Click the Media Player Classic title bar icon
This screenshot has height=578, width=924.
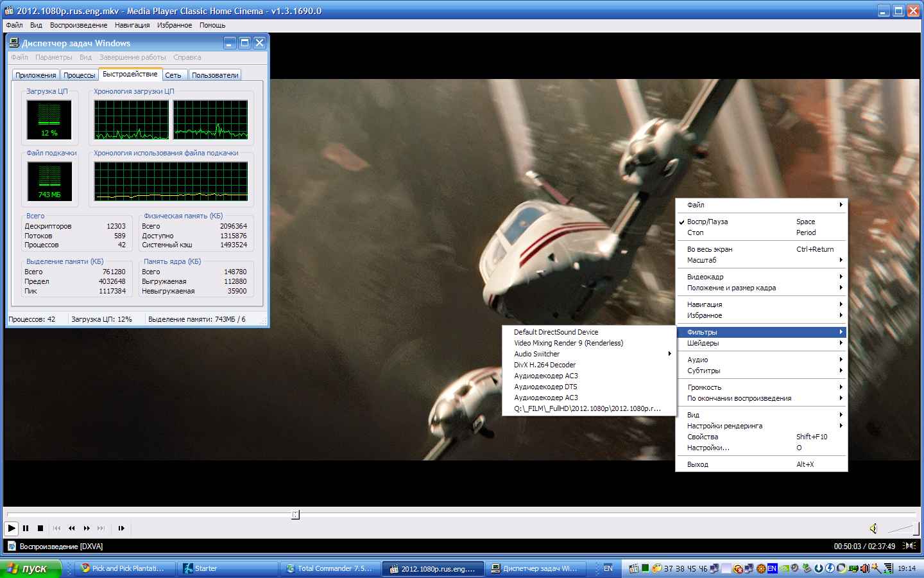tap(10, 11)
